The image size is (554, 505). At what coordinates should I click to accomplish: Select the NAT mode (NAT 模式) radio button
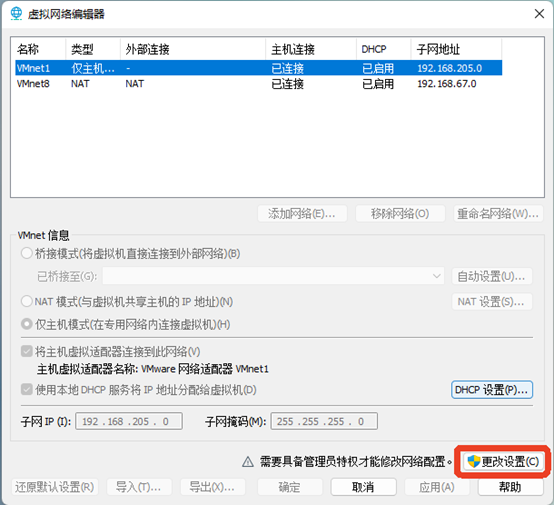tap(27, 301)
